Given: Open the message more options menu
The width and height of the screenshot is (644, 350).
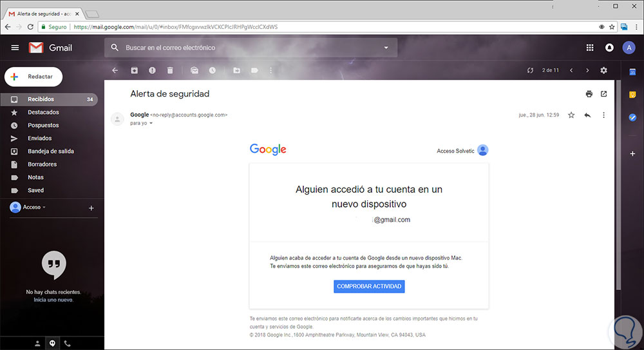Looking at the screenshot, I should coord(604,115).
